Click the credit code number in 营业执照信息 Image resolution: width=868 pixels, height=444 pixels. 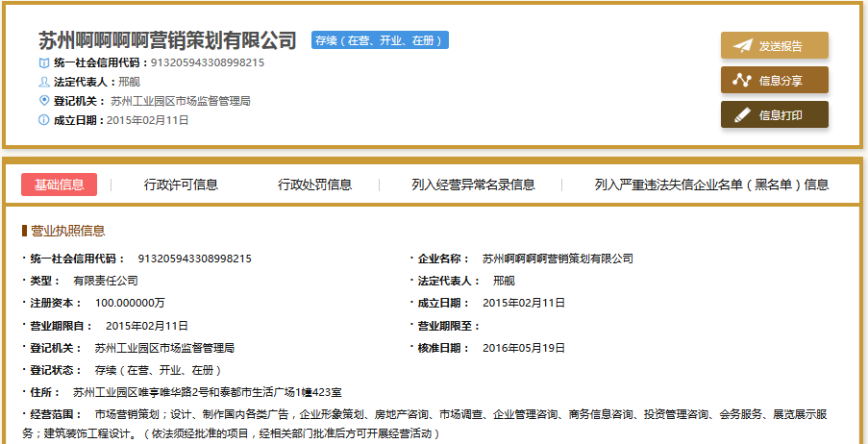[195, 259]
